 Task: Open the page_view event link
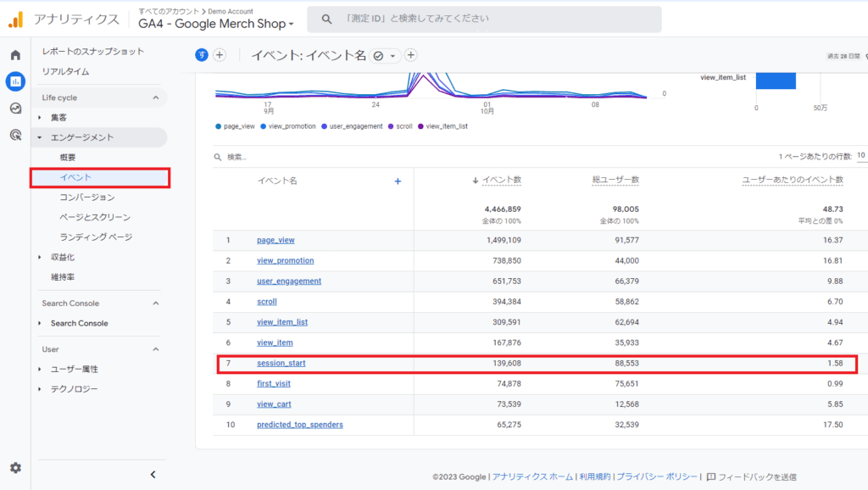275,240
